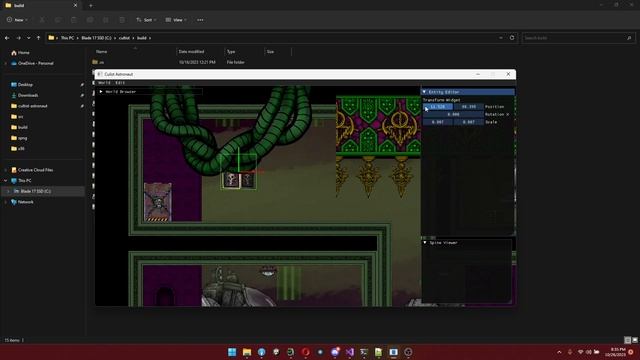Expand the Blade 17 SSD (C:) node
Screen dimensions: 640x360
[x=8, y=191]
